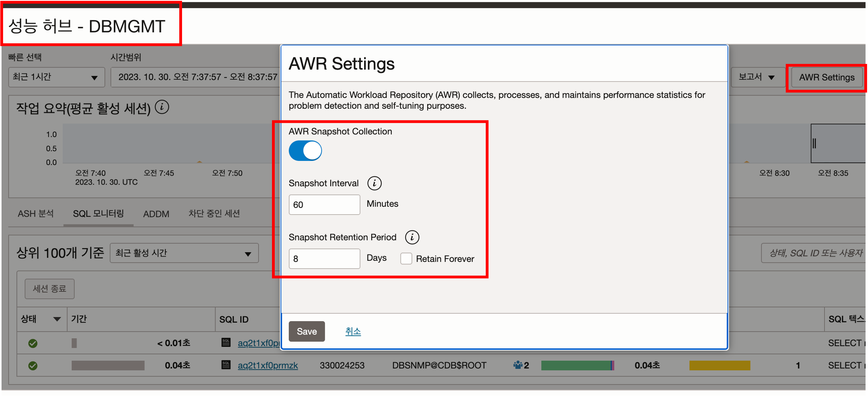Viewport: 868px width, 396px height.
Task: Switch to the SQL 모니터링 tab
Action: [x=98, y=214]
